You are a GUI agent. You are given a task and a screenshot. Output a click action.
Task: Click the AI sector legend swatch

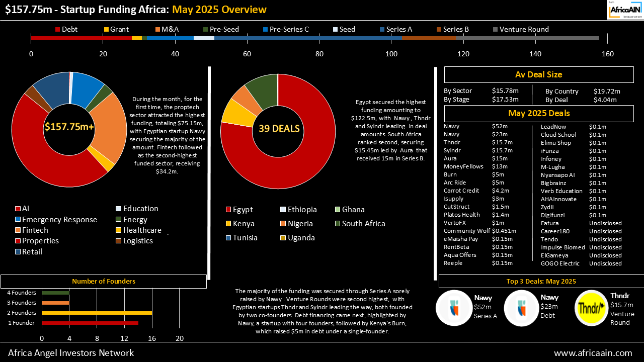point(18,209)
